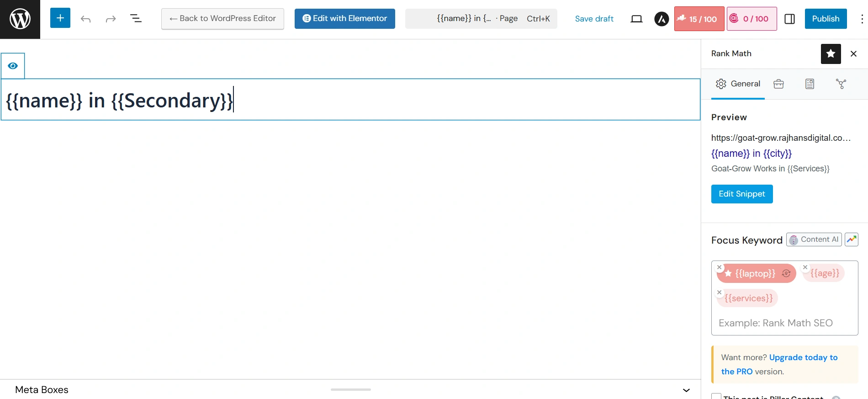Screen dimensions: 868x399
Task: Open the Rank Math Schema tab icon
Action: pos(810,84)
